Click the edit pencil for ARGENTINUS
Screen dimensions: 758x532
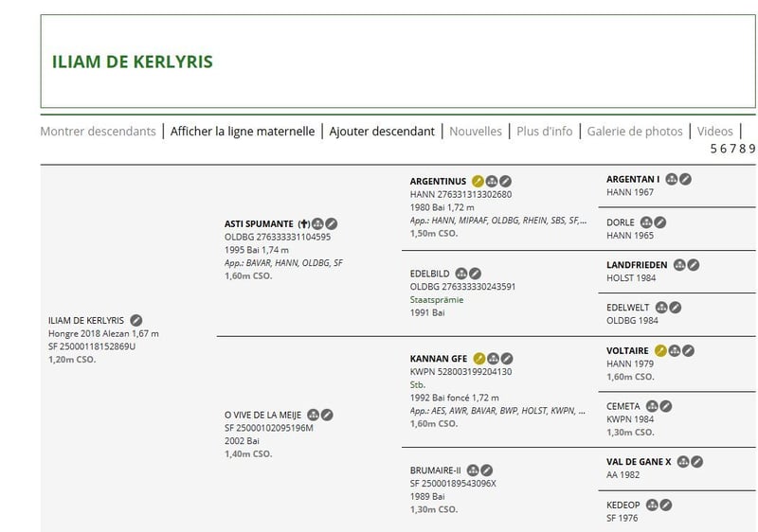pos(505,181)
